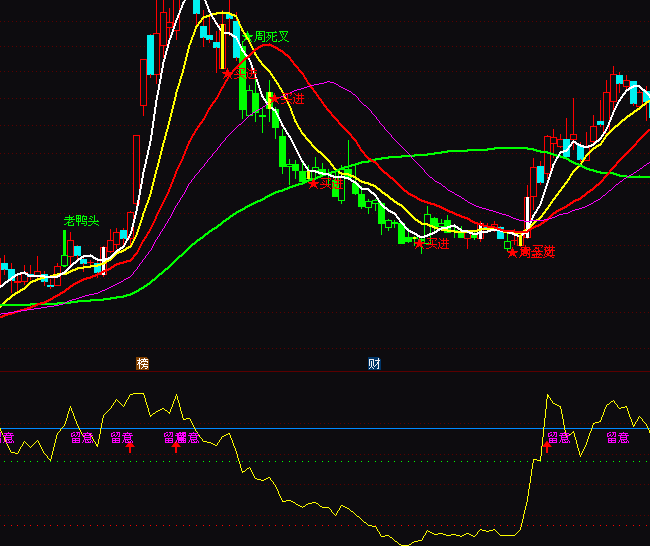
Task: Click the blue 财 icon marker
Action: (x=374, y=363)
